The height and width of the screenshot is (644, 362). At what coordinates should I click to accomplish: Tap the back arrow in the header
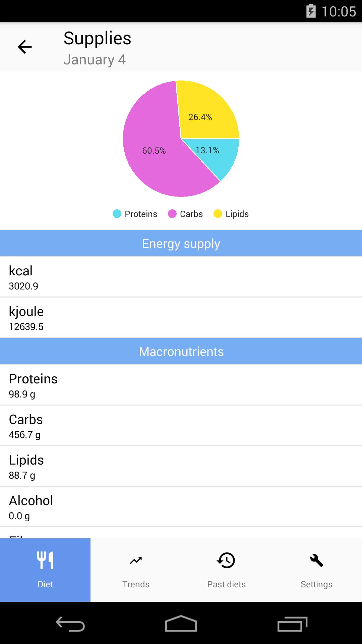[25, 47]
